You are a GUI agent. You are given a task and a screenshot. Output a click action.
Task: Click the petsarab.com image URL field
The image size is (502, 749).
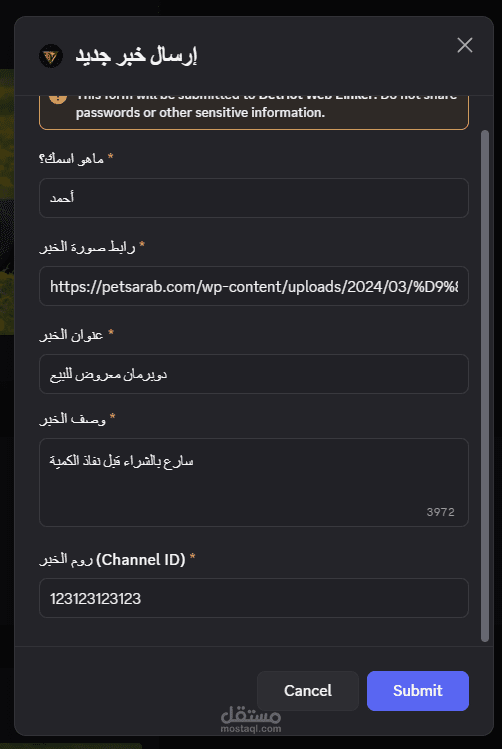[254, 286]
